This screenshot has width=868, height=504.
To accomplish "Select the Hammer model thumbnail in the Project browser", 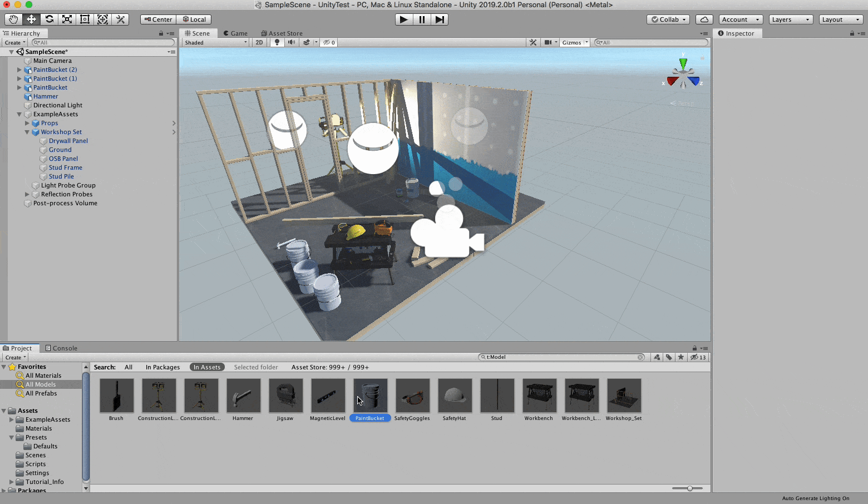I will tap(243, 395).
